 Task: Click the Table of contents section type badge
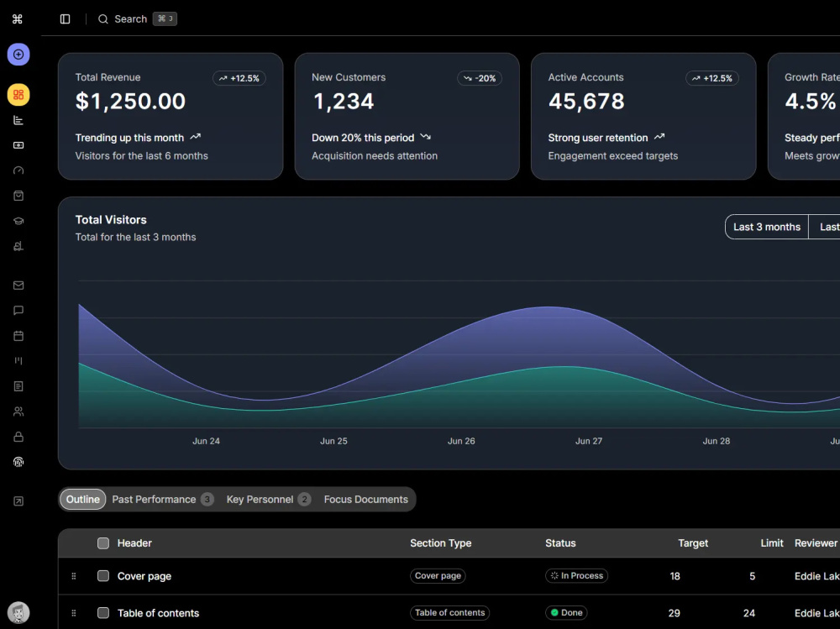450,613
